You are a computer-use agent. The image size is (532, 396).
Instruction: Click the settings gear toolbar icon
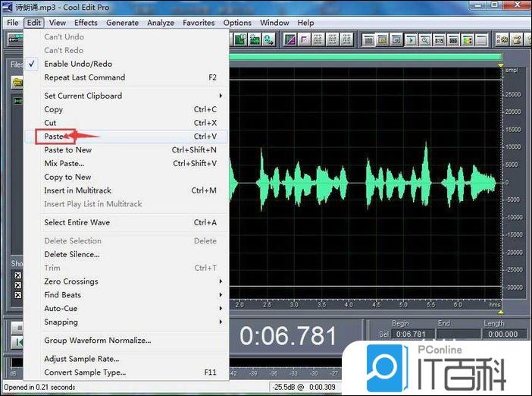[502, 39]
